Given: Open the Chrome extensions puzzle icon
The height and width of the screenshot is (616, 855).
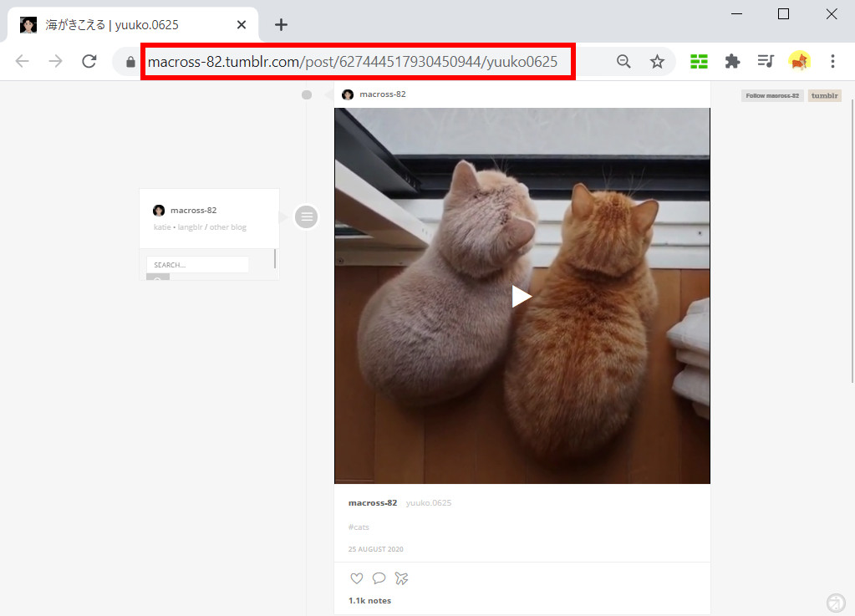Looking at the screenshot, I should [732, 61].
